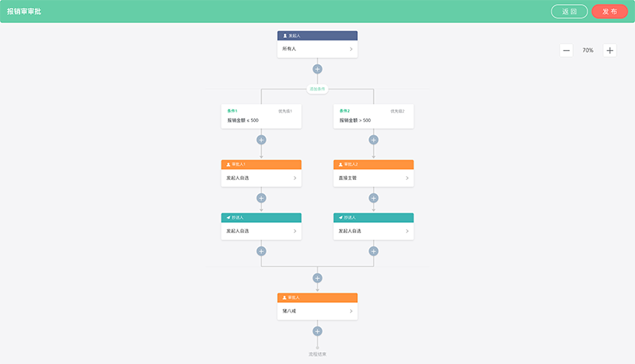Click the 返回 button
This screenshot has width=635, height=364.
(x=569, y=11)
